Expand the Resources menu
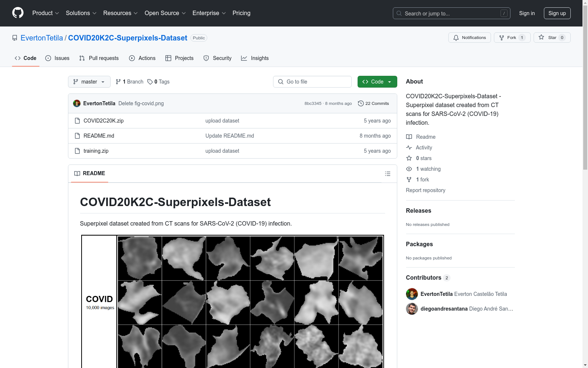The height and width of the screenshot is (368, 588). pos(120,13)
